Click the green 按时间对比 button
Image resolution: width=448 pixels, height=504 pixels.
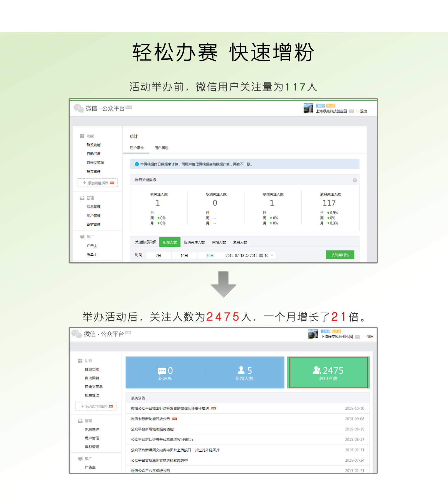[340, 255]
